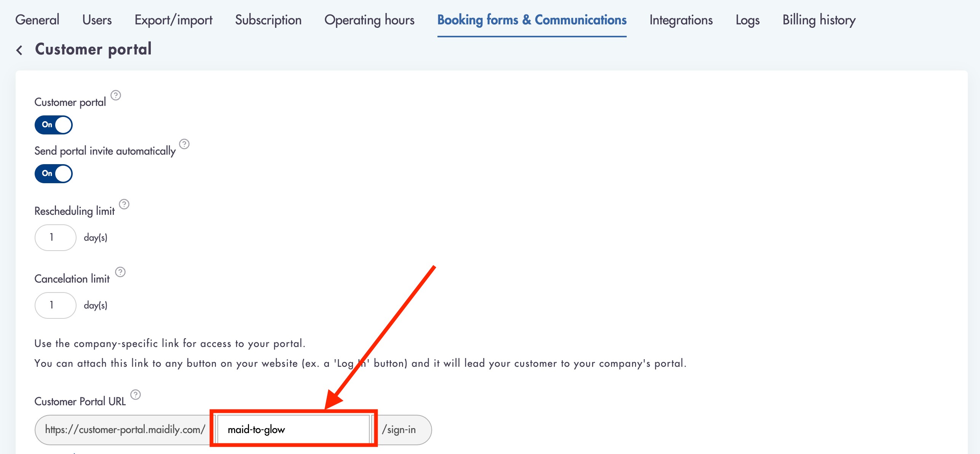Open the Customer Portal URL help icon

pos(136,395)
